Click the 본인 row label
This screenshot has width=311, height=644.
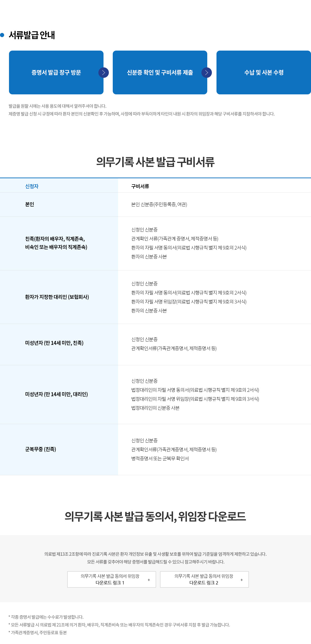pyautogui.click(x=29, y=204)
